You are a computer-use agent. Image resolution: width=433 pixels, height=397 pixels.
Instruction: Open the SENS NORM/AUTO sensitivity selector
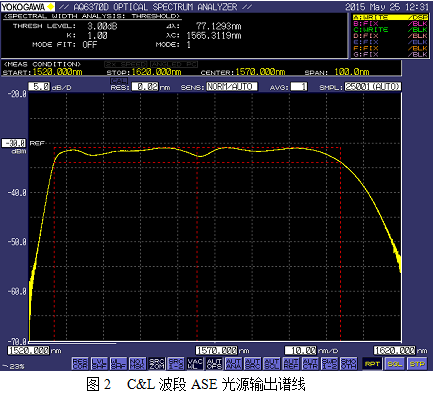[x=232, y=87]
